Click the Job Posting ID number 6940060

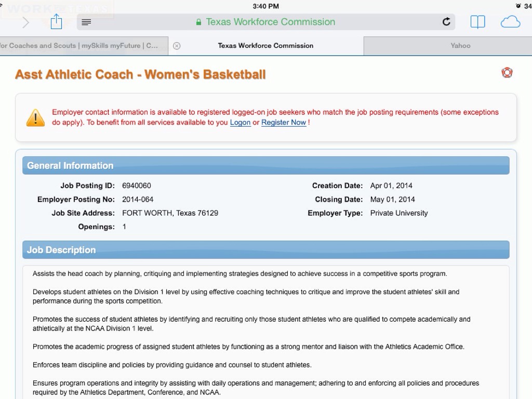pos(137,185)
